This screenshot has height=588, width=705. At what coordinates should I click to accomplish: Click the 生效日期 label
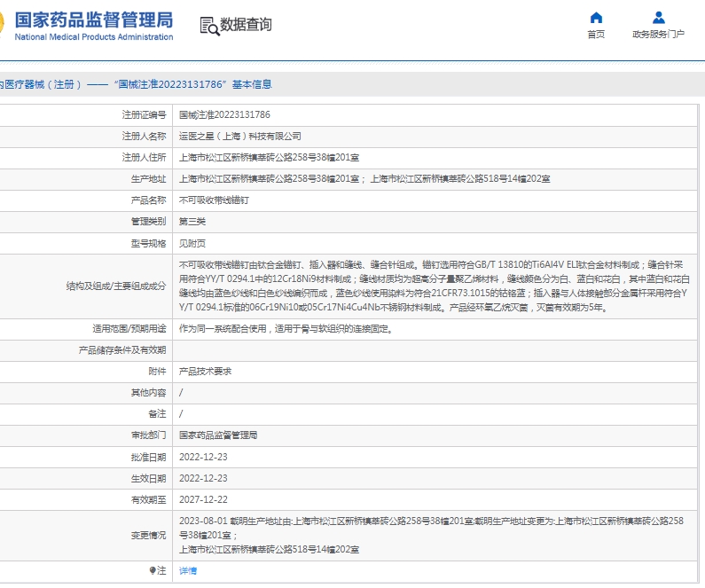[x=148, y=478]
